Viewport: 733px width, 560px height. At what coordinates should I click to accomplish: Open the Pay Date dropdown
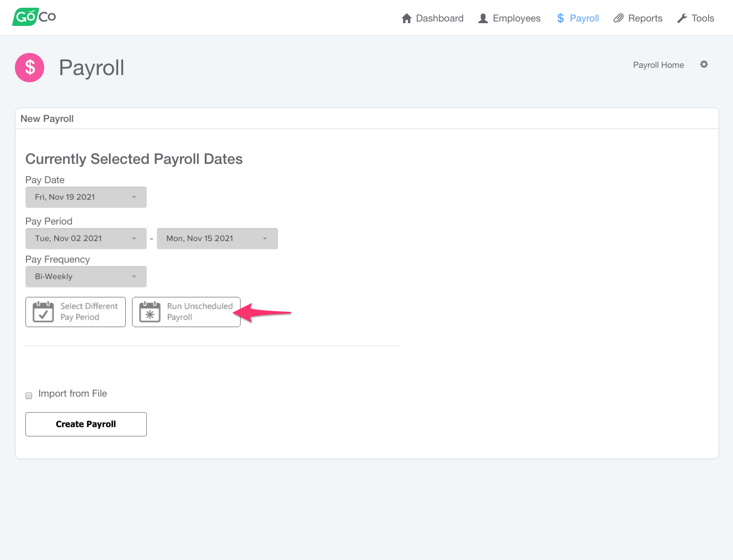(x=86, y=197)
